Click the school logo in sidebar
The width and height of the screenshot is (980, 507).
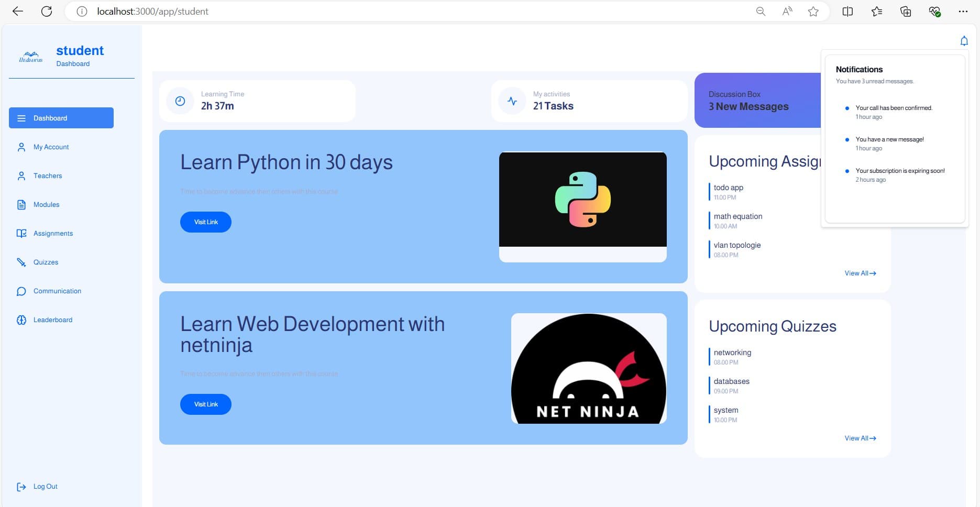31,57
